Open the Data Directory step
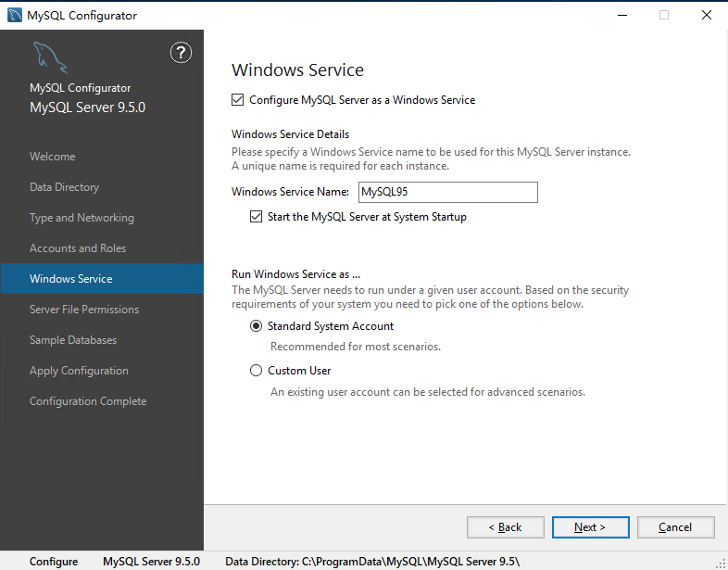728x570 pixels. click(65, 186)
